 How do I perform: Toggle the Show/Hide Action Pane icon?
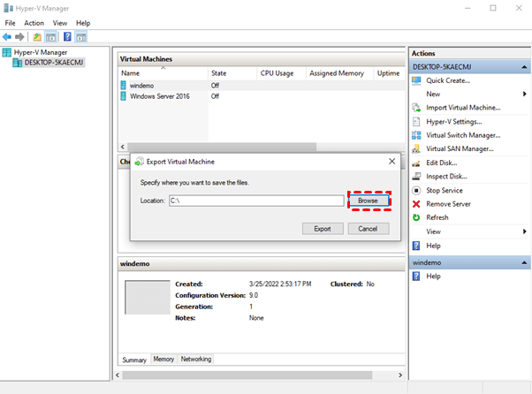81,36
